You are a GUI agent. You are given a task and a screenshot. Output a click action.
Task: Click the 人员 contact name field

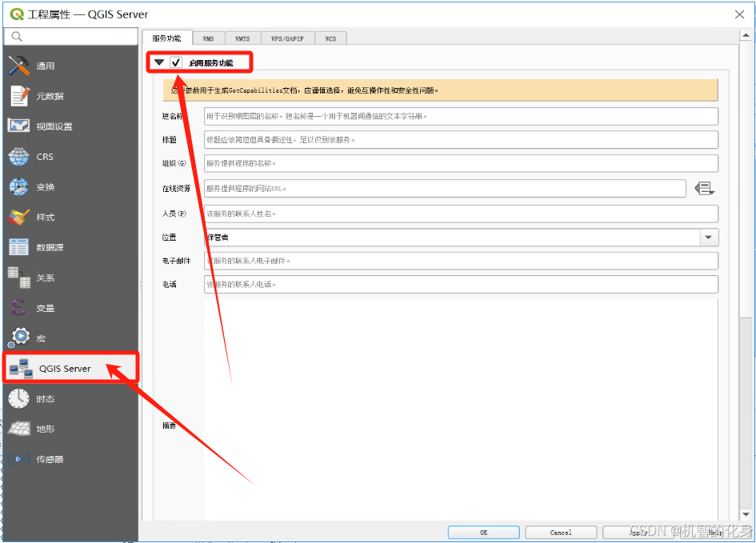tap(462, 214)
